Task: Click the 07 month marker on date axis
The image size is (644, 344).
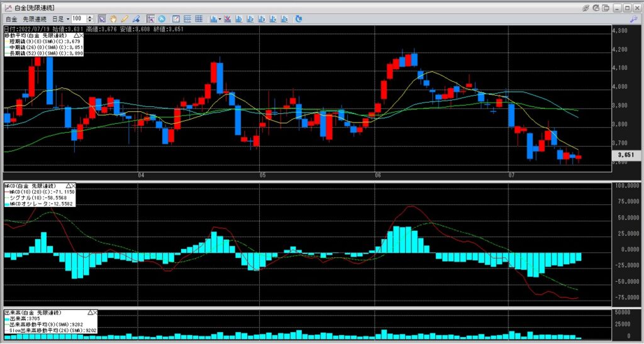Action: [x=512, y=175]
